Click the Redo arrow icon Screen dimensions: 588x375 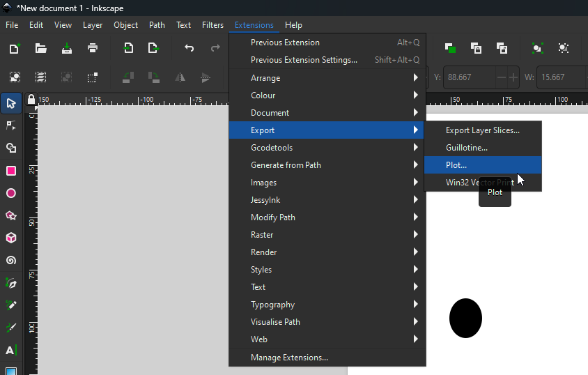tap(215, 48)
